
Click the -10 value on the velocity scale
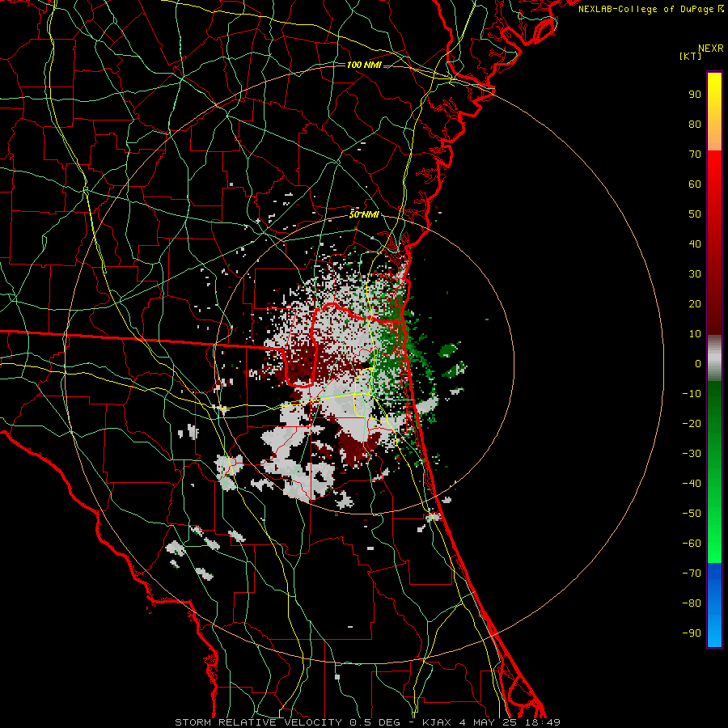(692, 394)
